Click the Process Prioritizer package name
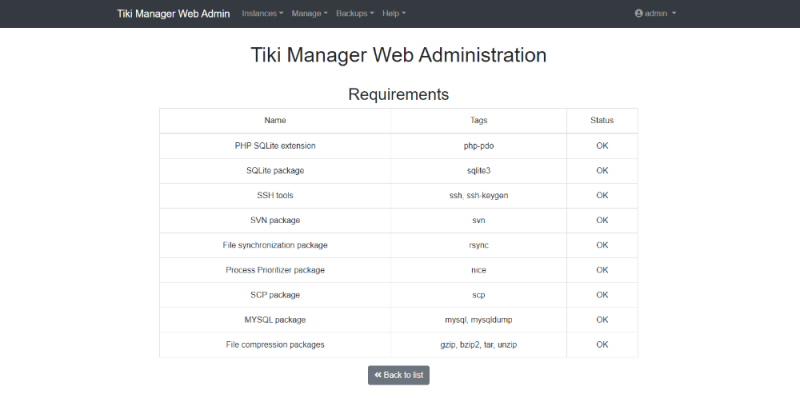Screen dimensions: 800x398 [275, 270]
